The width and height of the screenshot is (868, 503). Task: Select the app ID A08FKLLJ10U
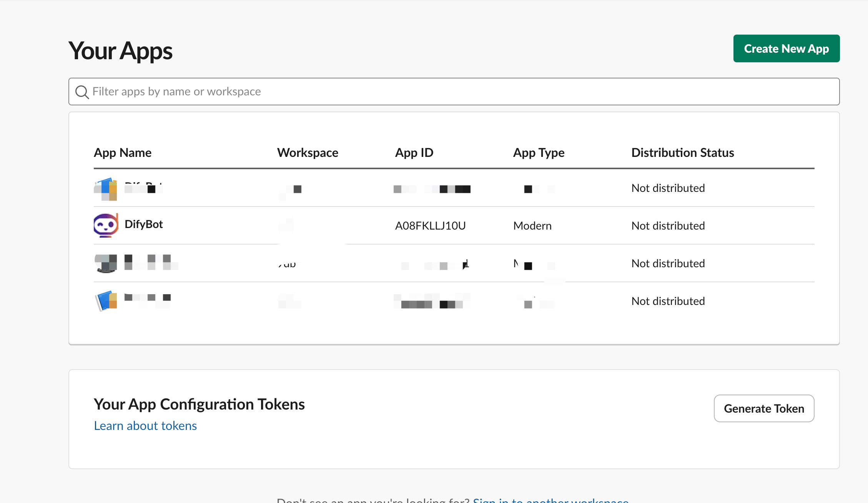[430, 226]
